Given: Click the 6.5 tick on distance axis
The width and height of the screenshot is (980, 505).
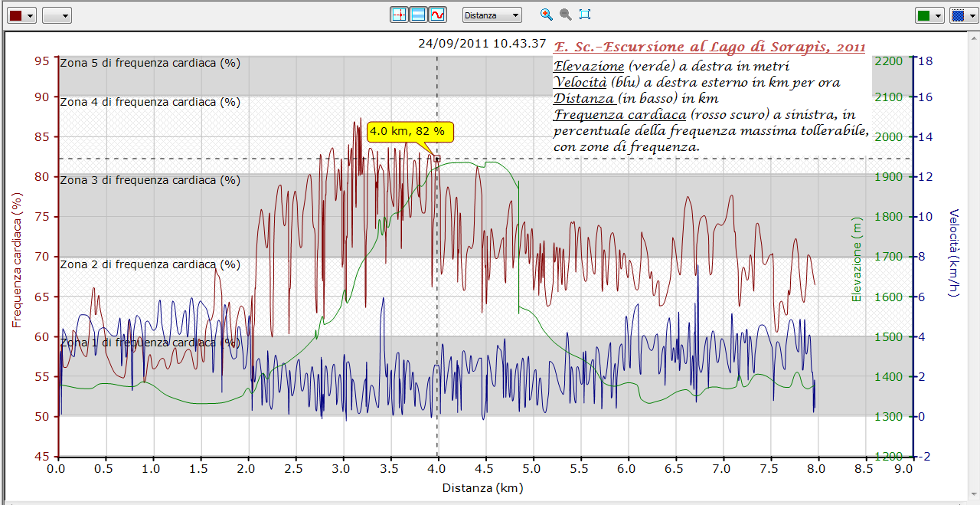Looking at the screenshot, I should coord(675,467).
